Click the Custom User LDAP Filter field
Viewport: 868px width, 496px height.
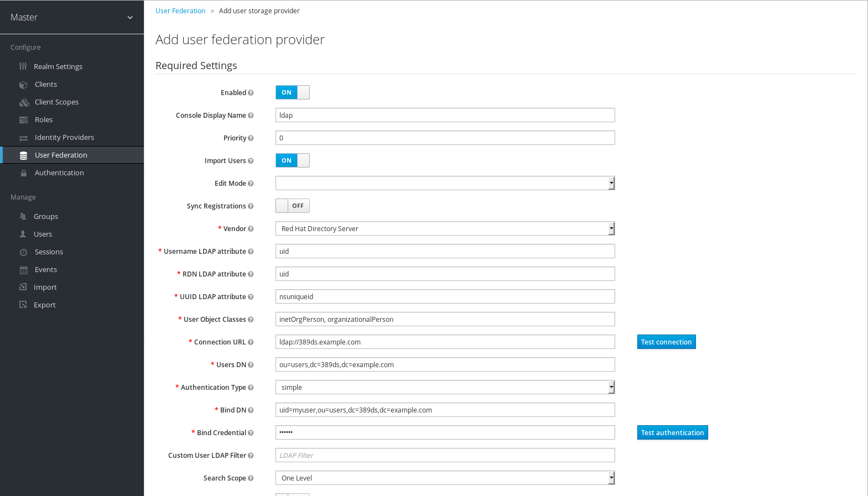point(445,455)
